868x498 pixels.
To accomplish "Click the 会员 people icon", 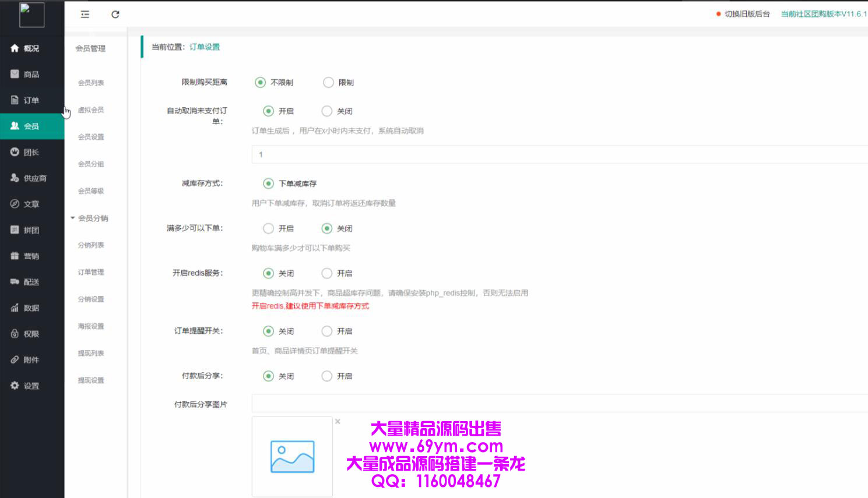I will [x=15, y=126].
